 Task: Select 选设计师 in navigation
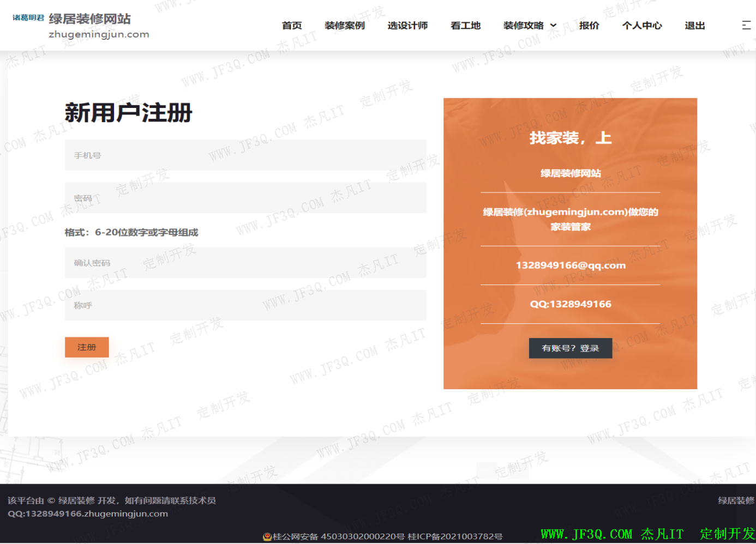tap(407, 26)
